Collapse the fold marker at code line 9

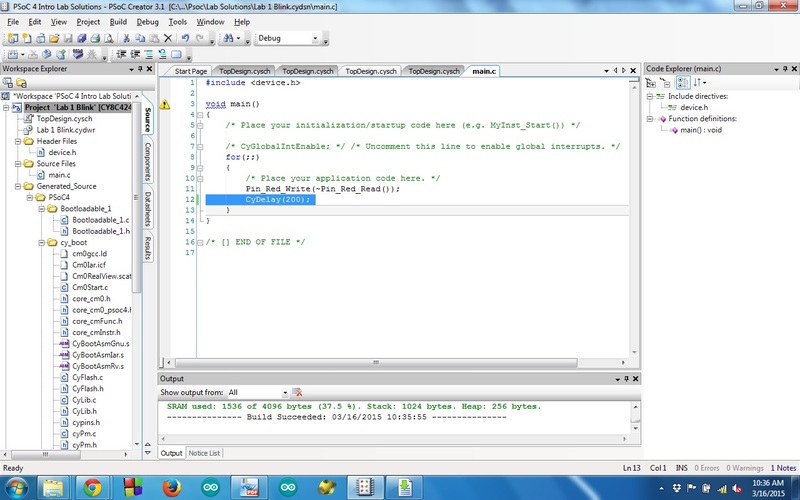pyautogui.click(x=200, y=168)
